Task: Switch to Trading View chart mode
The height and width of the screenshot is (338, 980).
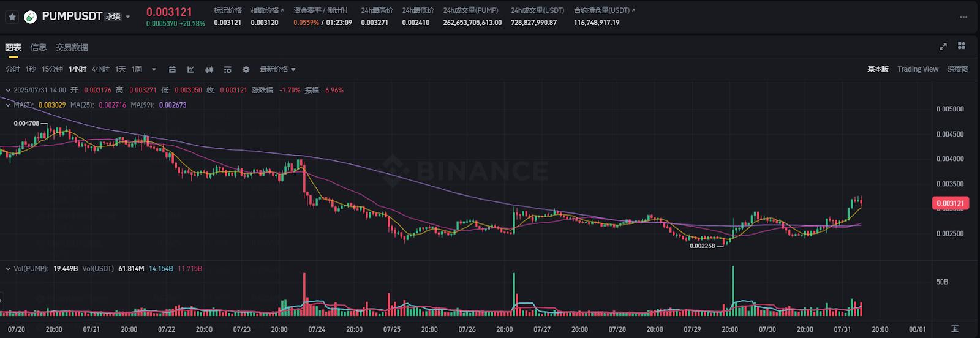Action: tap(918, 69)
